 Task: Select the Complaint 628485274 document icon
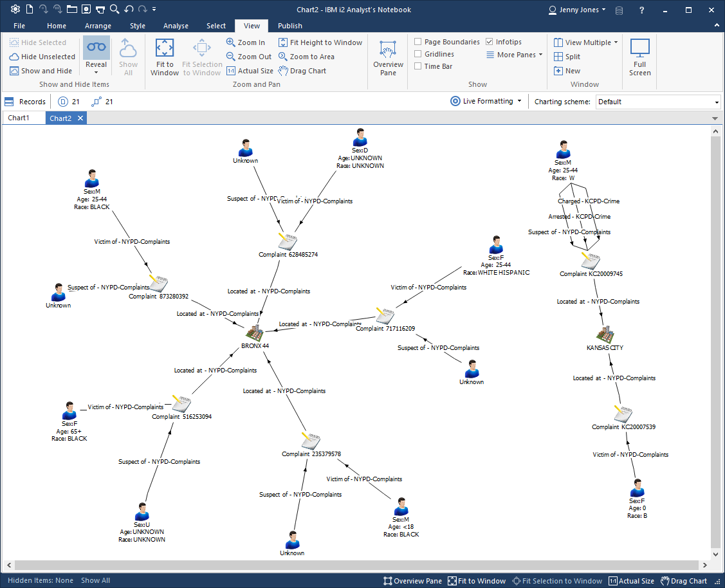point(288,241)
